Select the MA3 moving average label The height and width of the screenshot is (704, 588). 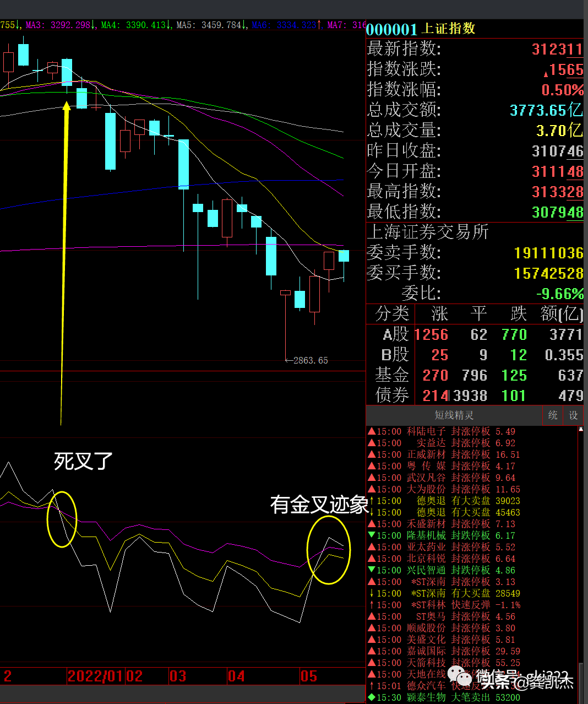click(x=58, y=25)
